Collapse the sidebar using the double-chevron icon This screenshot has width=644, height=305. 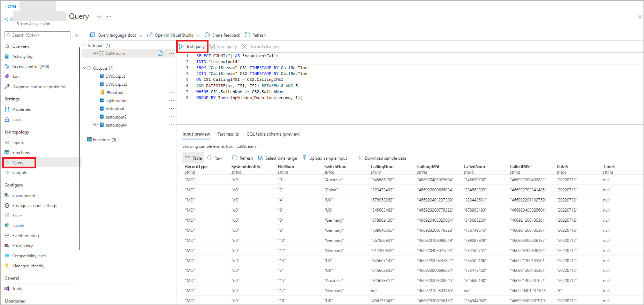(x=77, y=35)
